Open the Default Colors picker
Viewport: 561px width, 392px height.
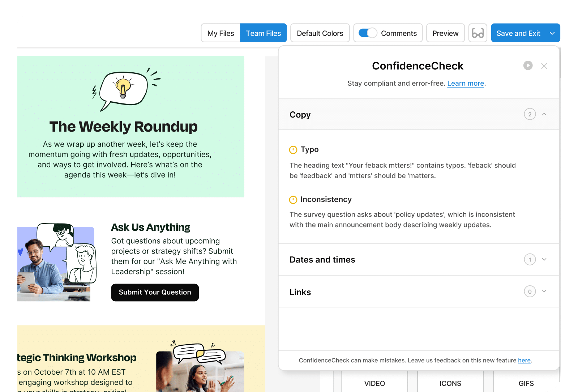320,33
